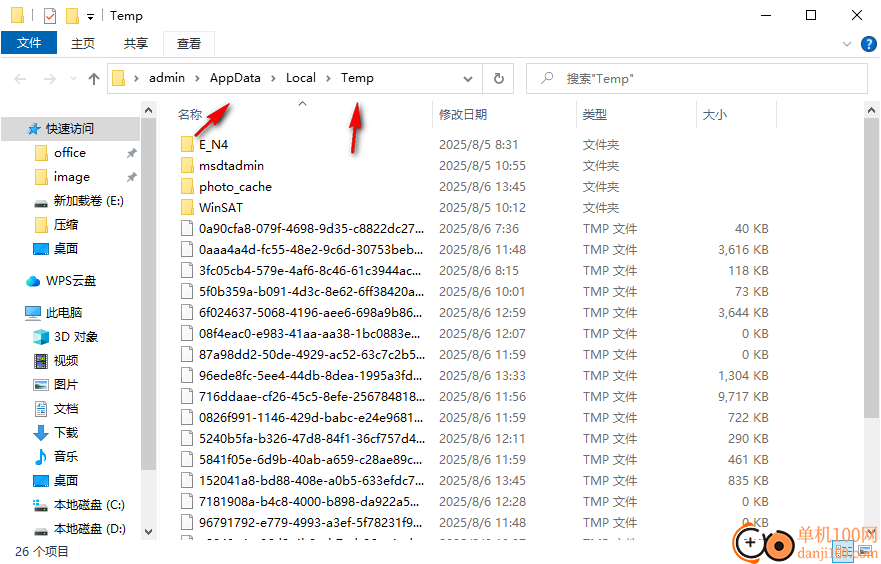Click the 3,644 KB size cell
The width and height of the screenshot is (881, 564).
tap(743, 313)
